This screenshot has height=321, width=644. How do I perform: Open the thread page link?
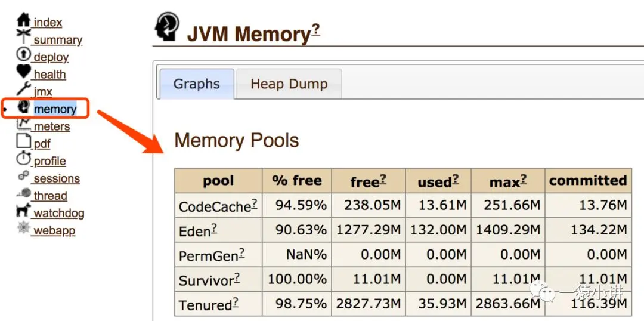pyautogui.click(x=50, y=196)
